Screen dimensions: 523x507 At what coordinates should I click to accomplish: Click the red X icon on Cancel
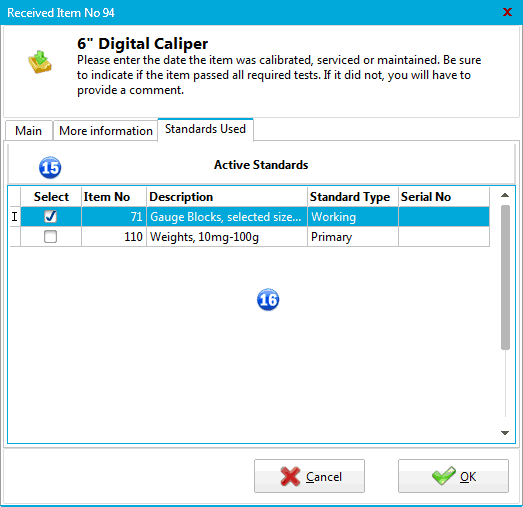[290, 476]
